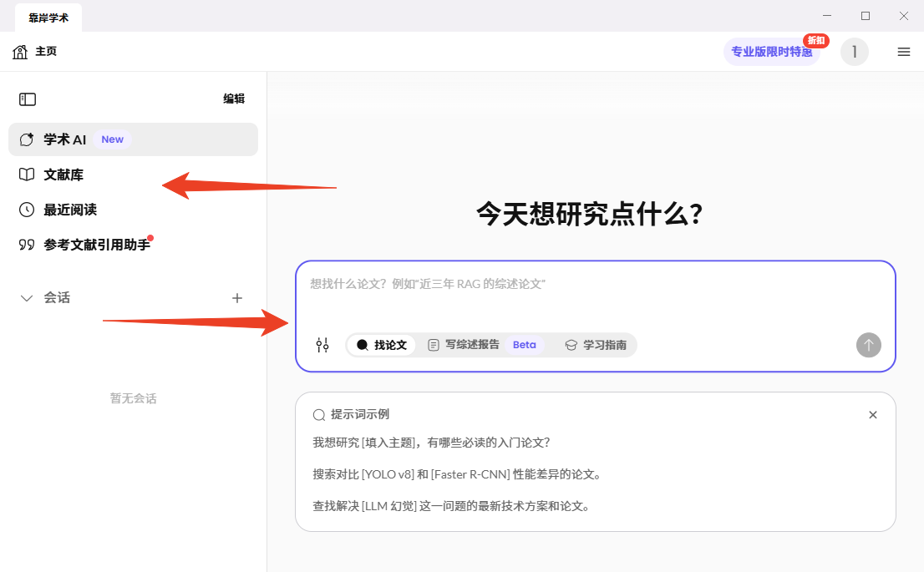This screenshot has width=924, height=572.
Task: Close the prompt examples panel
Action: (x=872, y=415)
